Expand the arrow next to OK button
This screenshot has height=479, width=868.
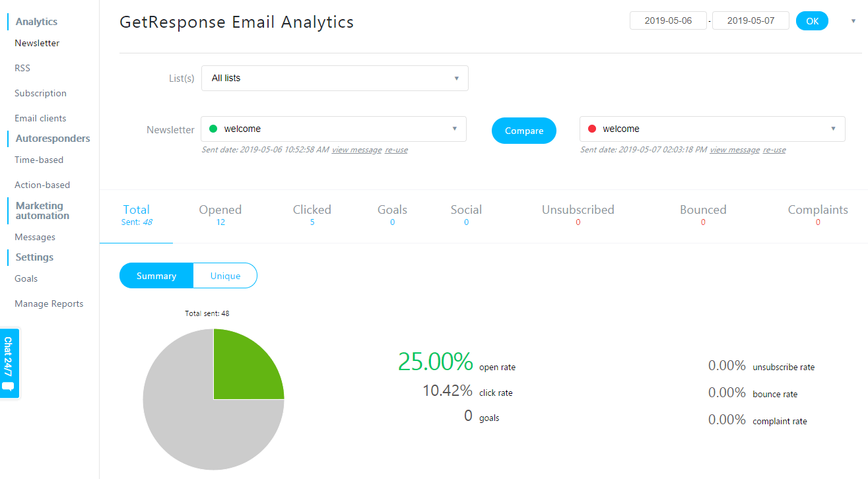(852, 20)
